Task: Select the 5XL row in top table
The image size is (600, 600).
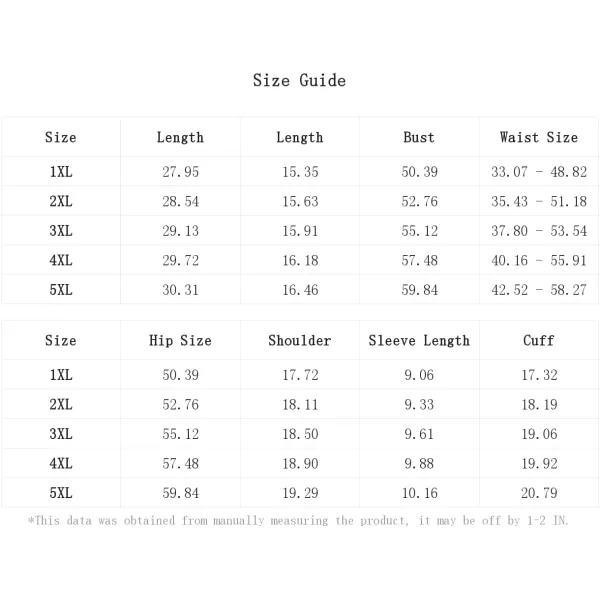Action: [x=300, y=290]
